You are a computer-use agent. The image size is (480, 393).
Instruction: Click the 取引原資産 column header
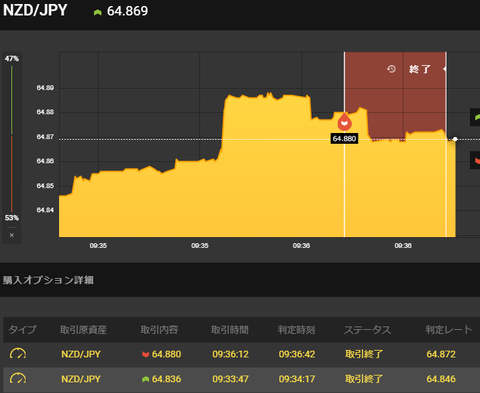pyautogui.click(x=83, y=330)
